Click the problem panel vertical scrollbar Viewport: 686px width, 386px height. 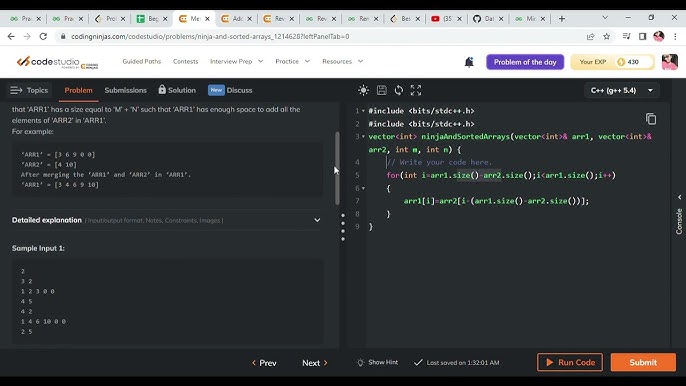pos(337,168)
